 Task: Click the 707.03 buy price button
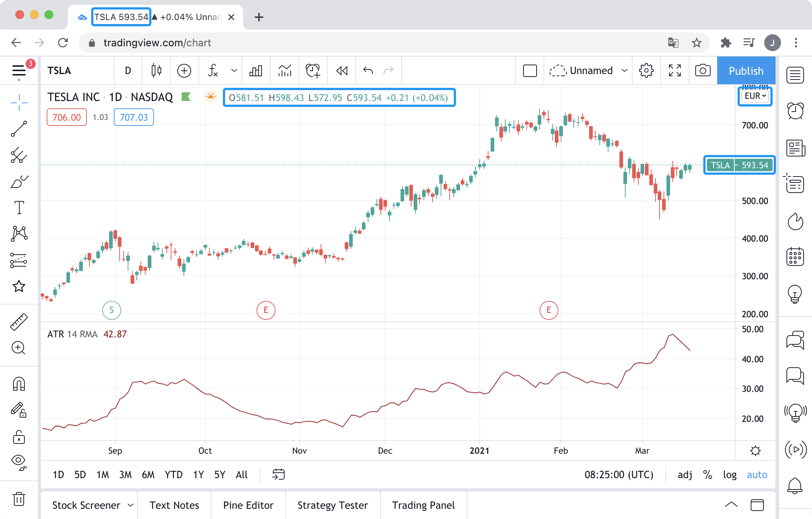[x=134, y=117]
